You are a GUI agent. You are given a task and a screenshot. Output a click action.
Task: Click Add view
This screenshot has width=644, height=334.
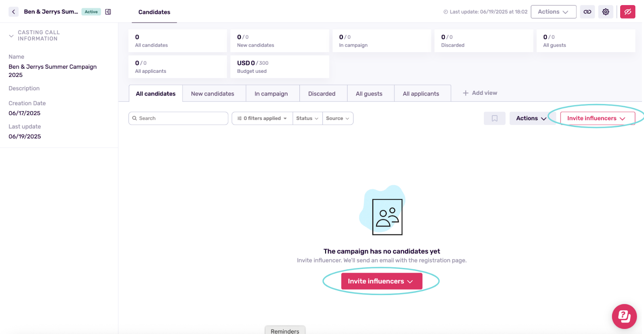pos(480,93)
